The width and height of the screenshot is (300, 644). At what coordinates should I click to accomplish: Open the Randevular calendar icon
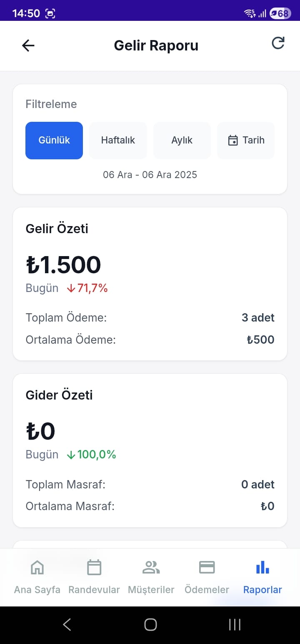pos(94,567)
